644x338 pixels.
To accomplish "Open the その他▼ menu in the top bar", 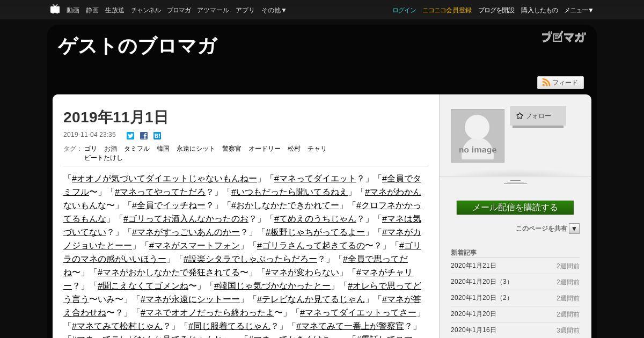I will click(x=274, y=10).
